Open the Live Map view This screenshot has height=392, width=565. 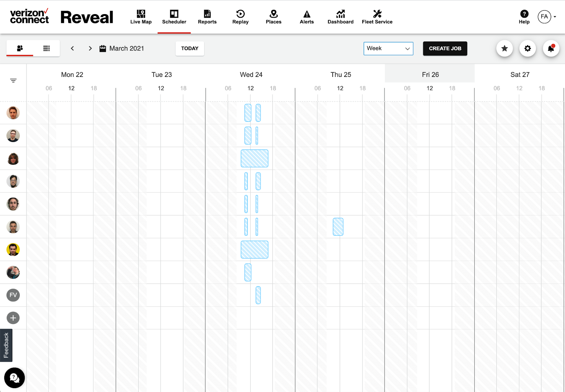141,17
